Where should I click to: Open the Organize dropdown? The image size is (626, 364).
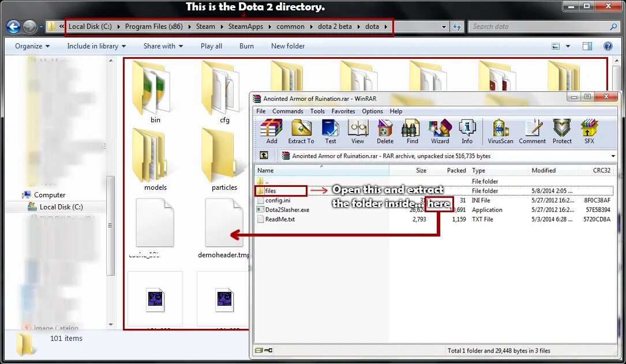pyautogui.click(x=32, y=46)
